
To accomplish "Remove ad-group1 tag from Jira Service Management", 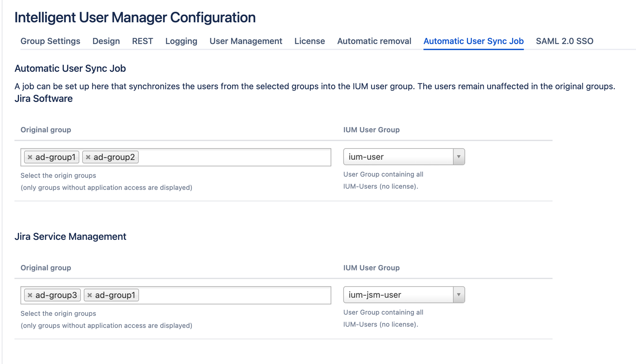I will coord(90,295).
